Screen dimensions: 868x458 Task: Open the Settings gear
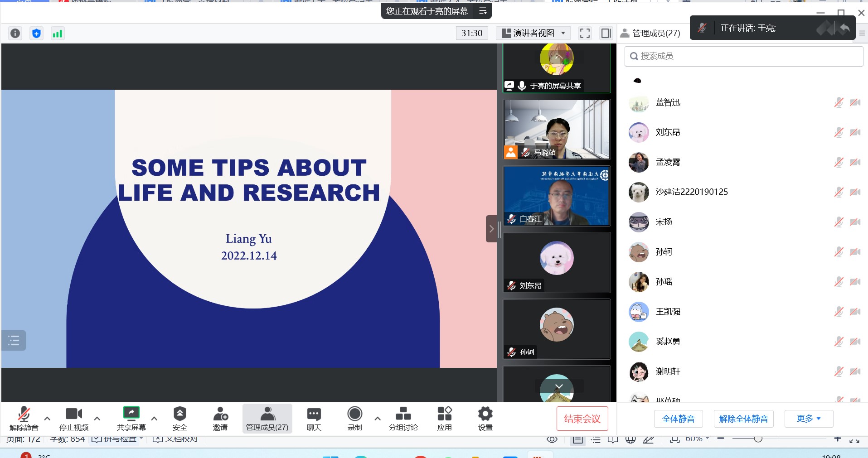485,418
